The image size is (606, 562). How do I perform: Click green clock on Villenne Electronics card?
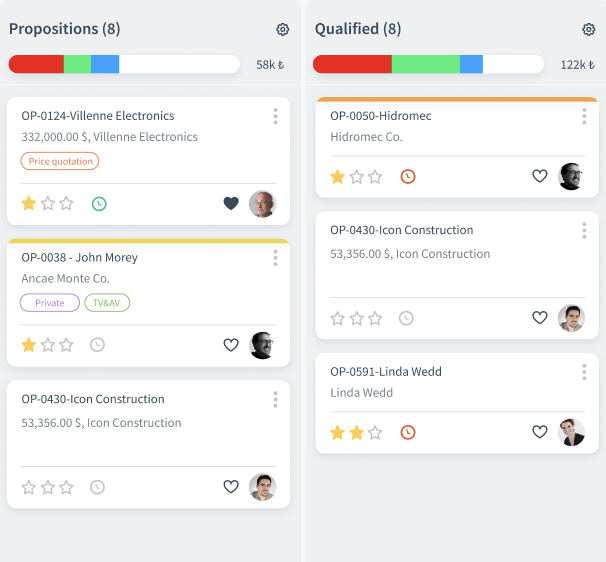99,204
